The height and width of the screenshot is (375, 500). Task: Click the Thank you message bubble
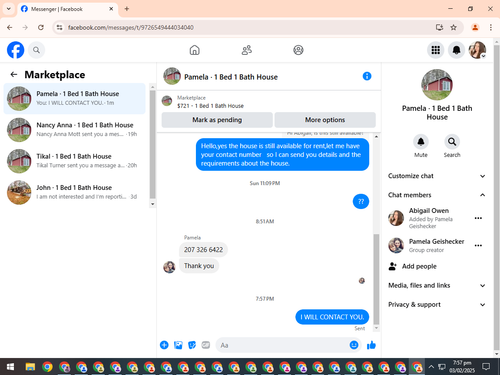pos(199,266)
